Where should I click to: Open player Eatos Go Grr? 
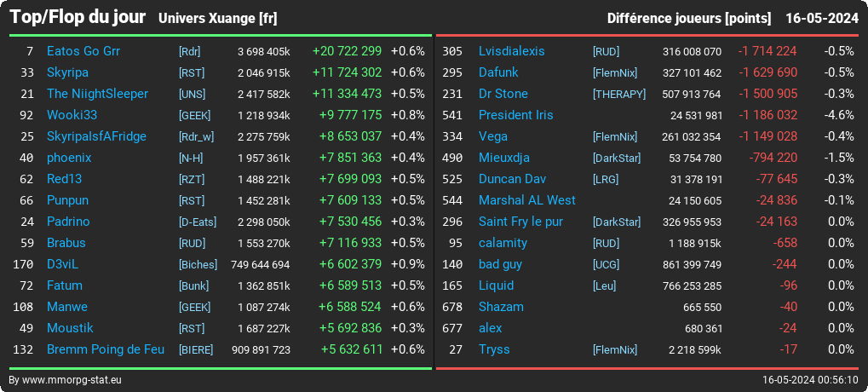83,51
